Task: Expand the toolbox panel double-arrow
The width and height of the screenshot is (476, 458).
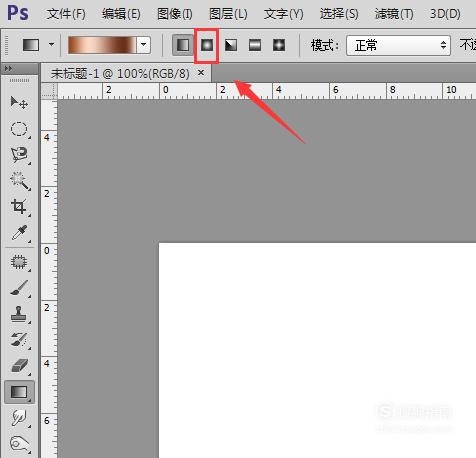Action: 8,69
